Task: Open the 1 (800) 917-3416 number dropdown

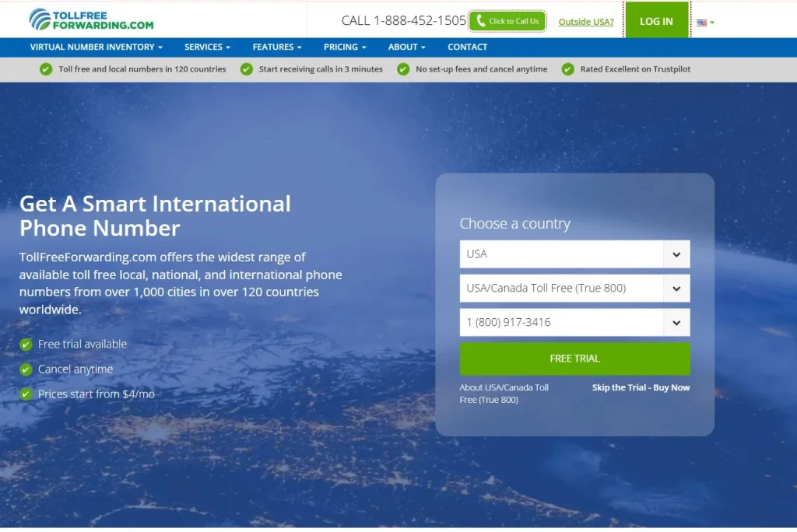Action: (574, 322)
